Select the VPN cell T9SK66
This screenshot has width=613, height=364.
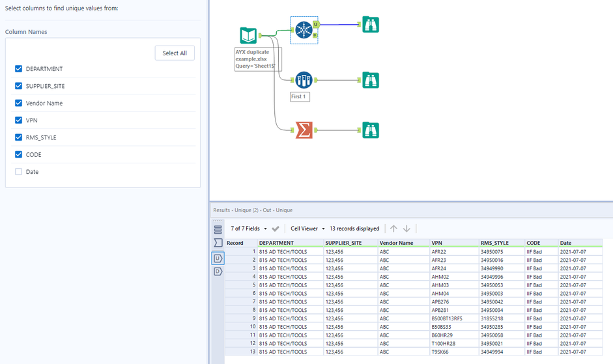coord(454,352)
